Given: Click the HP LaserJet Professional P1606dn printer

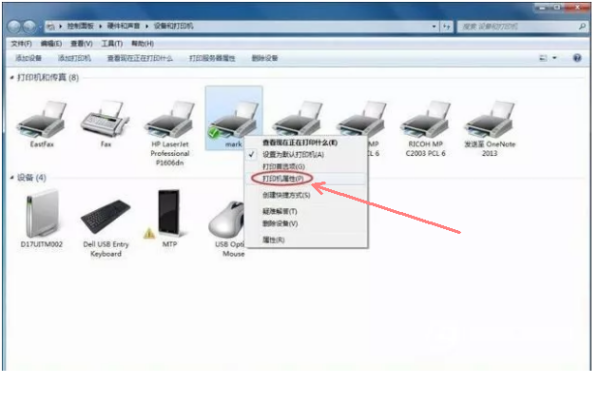Looking at the screenshot, I should pos(170,120).
